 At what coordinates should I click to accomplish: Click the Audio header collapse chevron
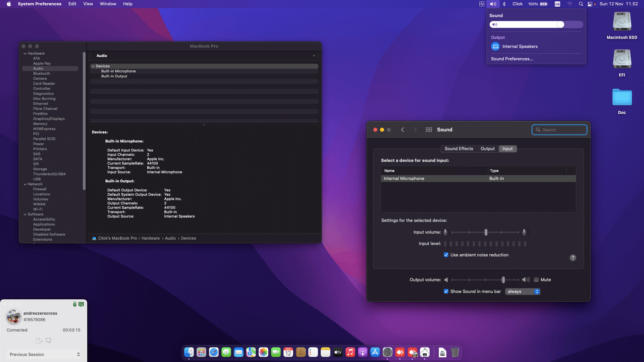coord(314,56)
